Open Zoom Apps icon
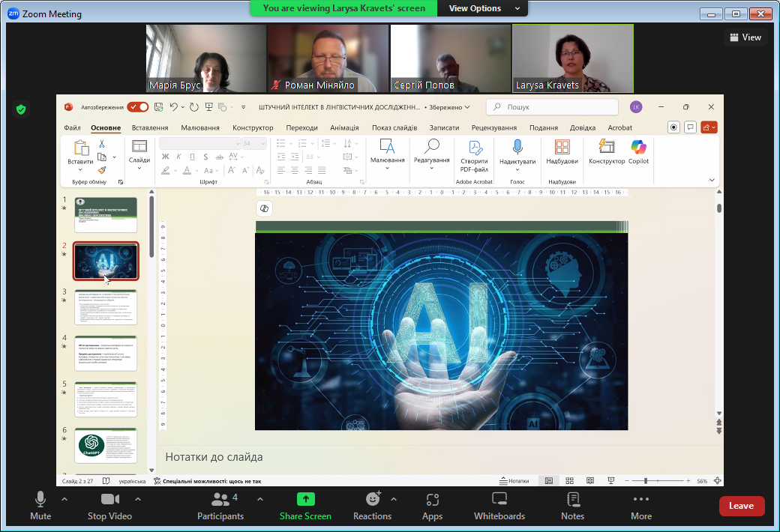 pyautogui.click(x=432, y=506)
